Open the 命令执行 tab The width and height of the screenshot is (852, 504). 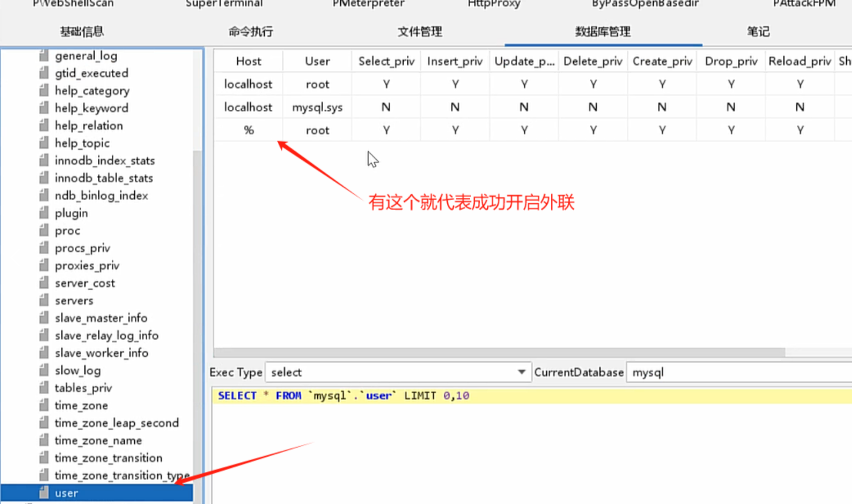(x=250, y=31)
